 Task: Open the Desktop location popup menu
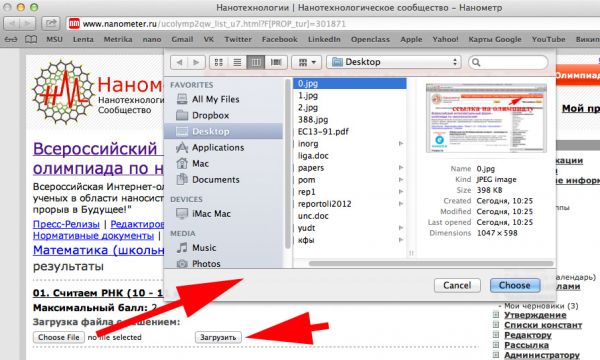[x=394, y=62]
